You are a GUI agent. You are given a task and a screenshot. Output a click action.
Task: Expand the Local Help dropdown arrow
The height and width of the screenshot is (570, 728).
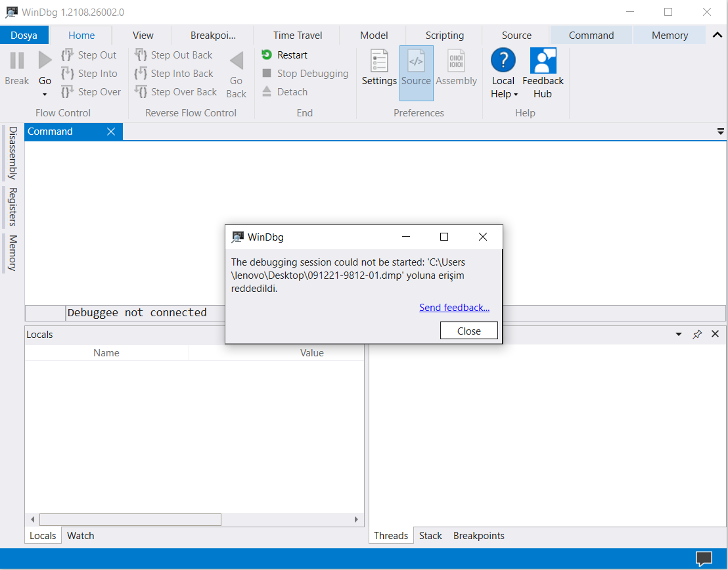tap(516, 95)
